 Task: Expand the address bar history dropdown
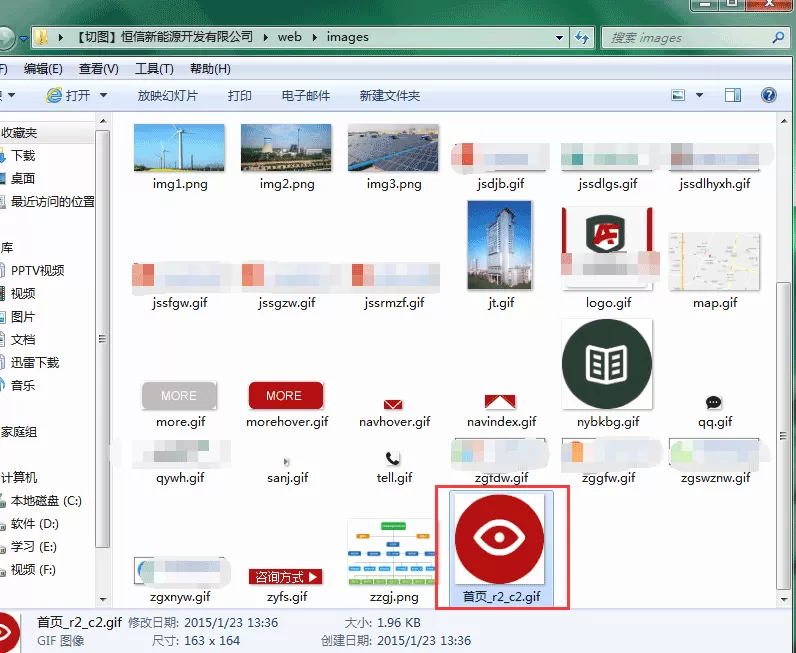(559, 38)
